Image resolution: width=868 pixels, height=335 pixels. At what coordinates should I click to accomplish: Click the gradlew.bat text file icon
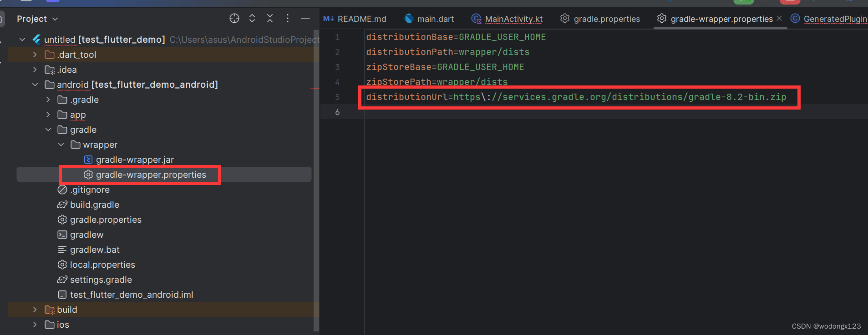coord(62,250)
